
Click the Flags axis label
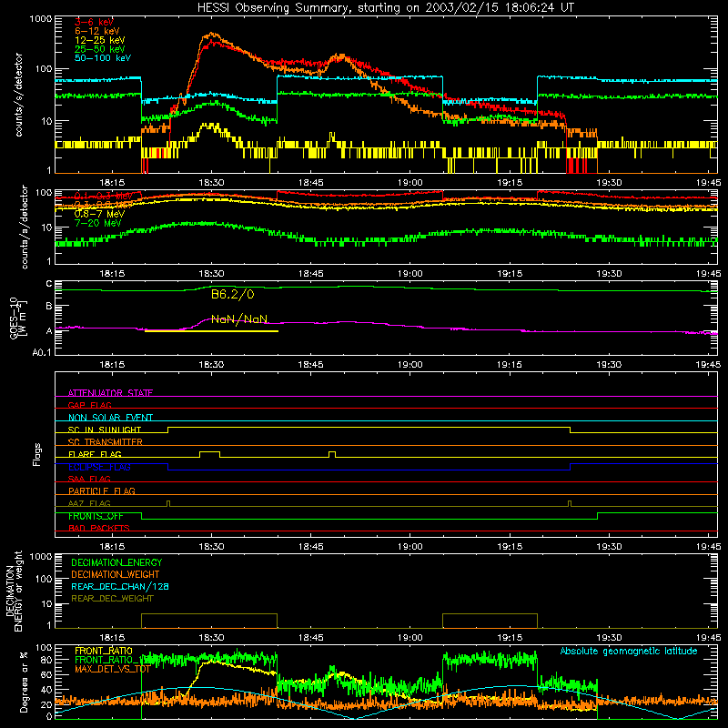pos(37,454)
